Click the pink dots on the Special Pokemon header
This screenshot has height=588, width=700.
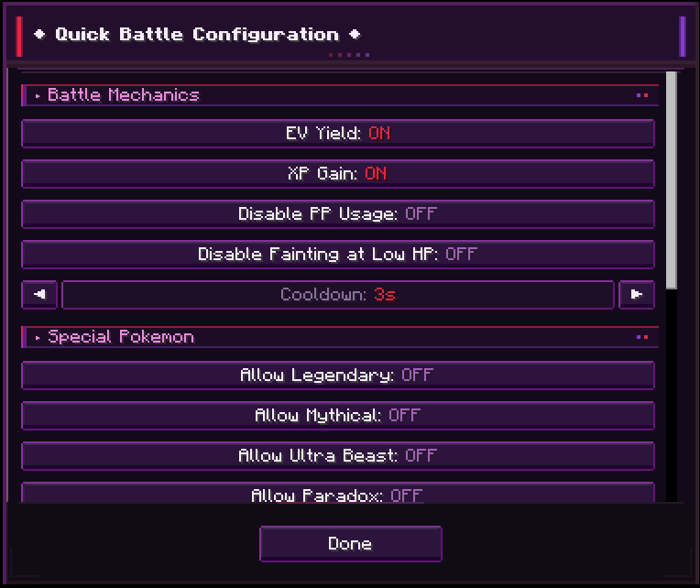[x=642, y=337]
